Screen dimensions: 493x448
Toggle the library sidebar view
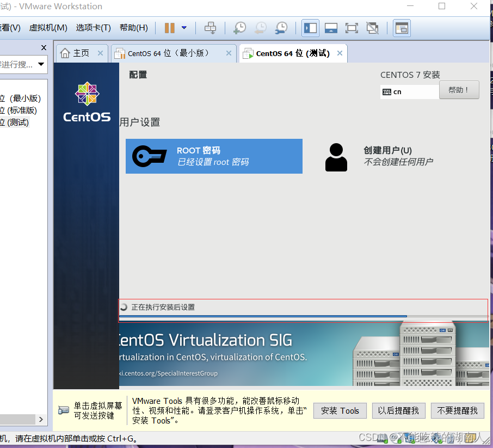click(x=310, y=28)
